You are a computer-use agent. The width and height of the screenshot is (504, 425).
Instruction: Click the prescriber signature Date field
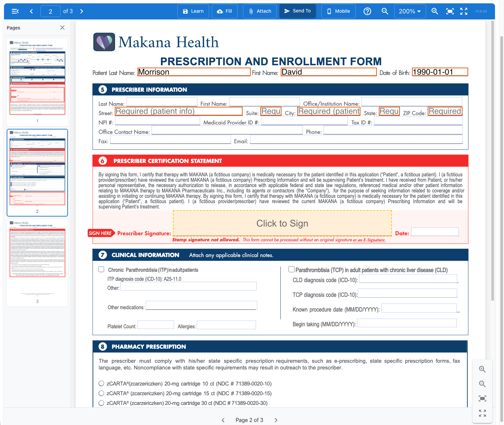pos(435,232)
